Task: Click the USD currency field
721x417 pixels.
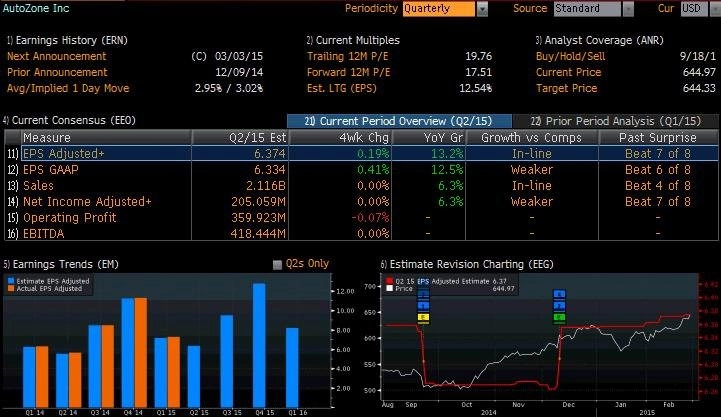Action: click(x=694, y=9)
